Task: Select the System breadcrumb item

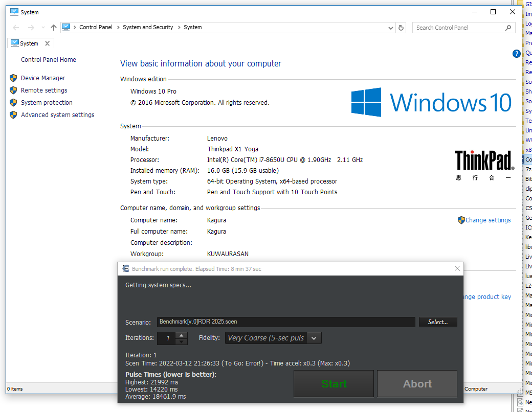Action: coord(193,27)
